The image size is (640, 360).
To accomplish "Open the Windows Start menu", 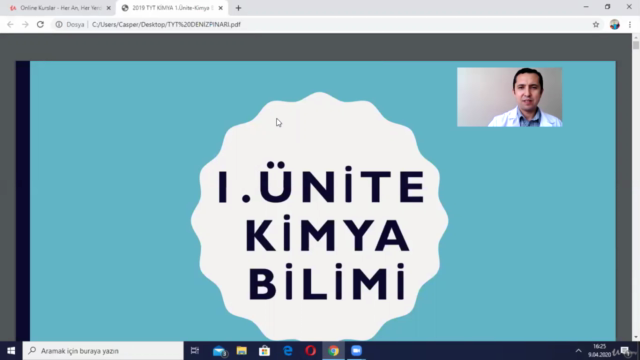I will 11,351.
